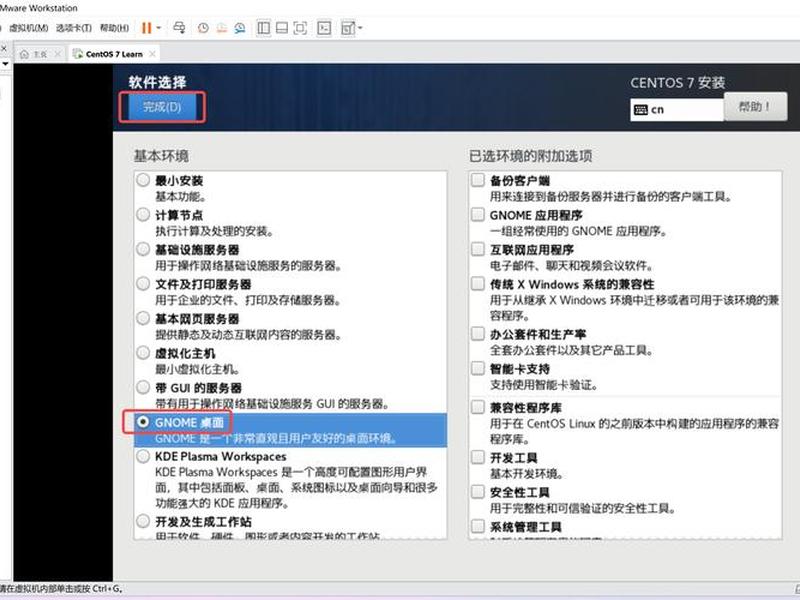Image resolution: width=800 pixels, height=600 pixels.
Task: Click the 完成(D) done button
Action: click(x=162, y=107)
